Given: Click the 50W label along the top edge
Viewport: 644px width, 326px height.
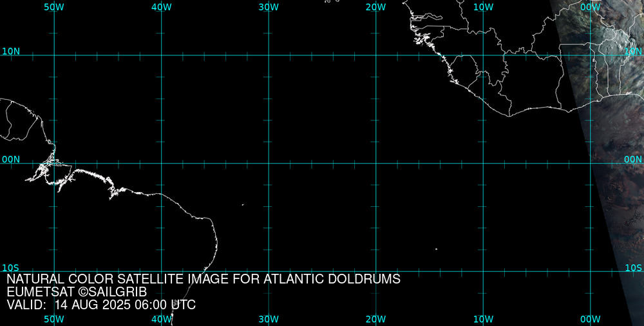Looking at the screenshot, I should pos(54,7).
